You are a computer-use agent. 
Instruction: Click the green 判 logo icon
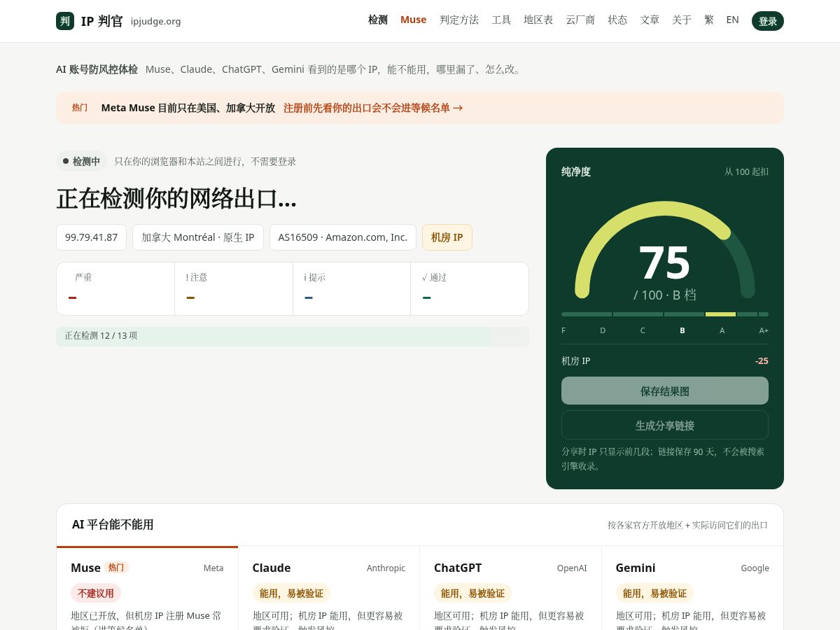click(x=65, y=21)
